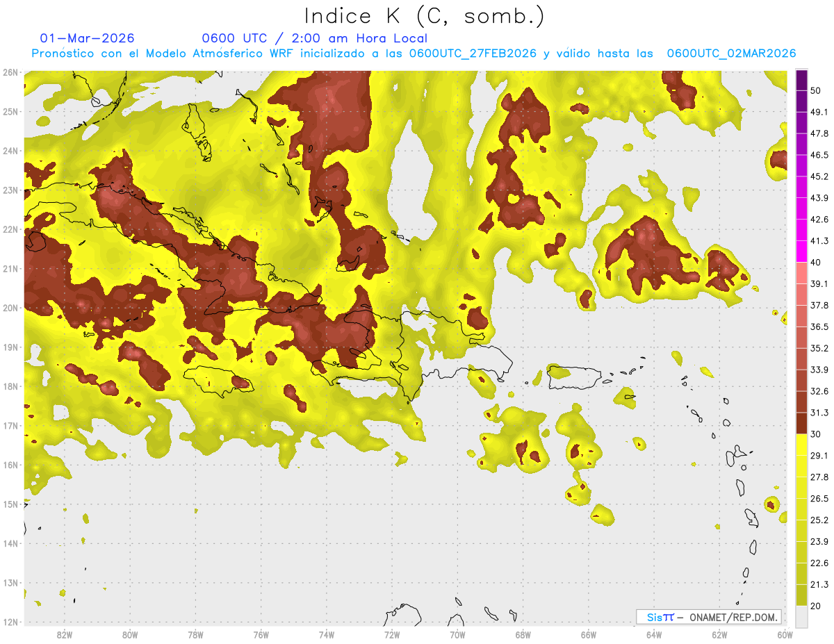Click the colorbar label '41.3'
The image size is (834, 644).
coord(819,240)
